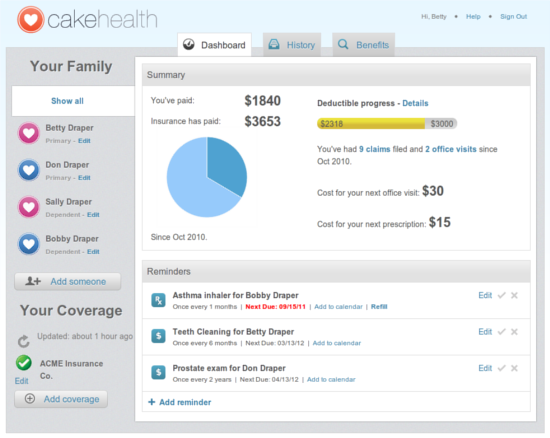Screen dimensions: 550x438
Task: Click the Rx icon for Asthma inhaler
Action: pos(159,300)
